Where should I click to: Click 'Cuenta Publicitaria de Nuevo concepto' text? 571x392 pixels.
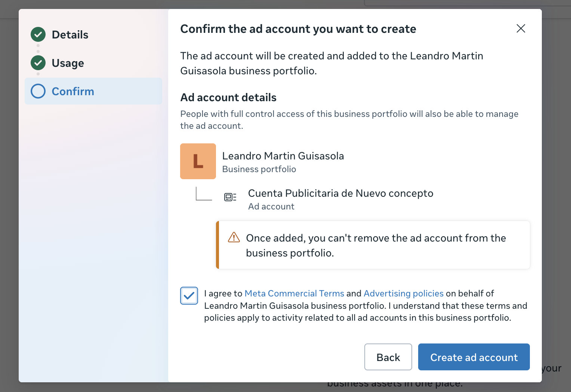[x=341, y=193]
